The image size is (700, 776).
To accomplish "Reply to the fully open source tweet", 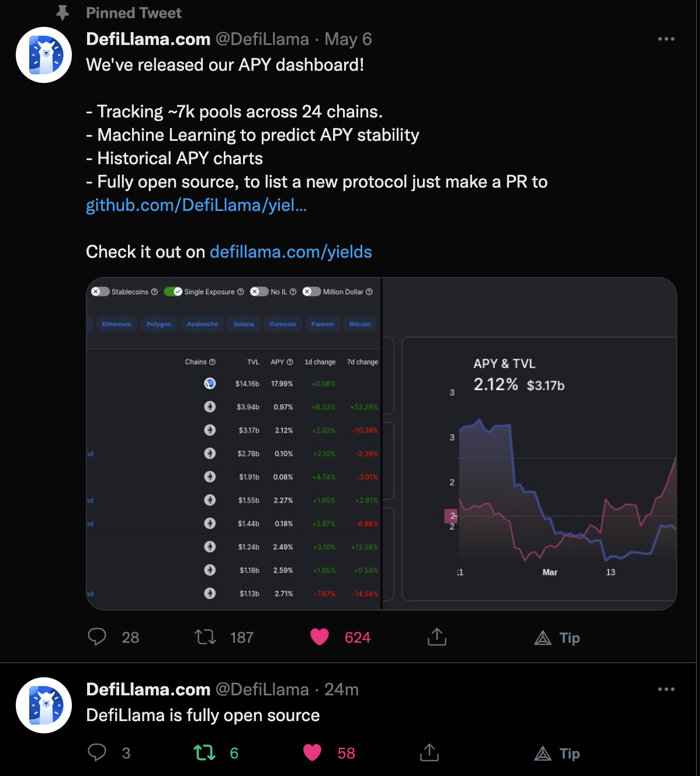I will point(97,753).
